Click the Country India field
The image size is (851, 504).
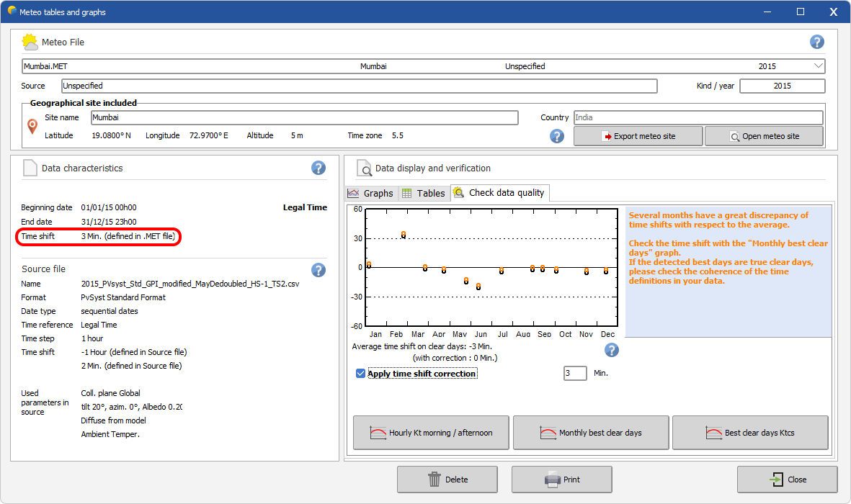(x=698, y=118)
